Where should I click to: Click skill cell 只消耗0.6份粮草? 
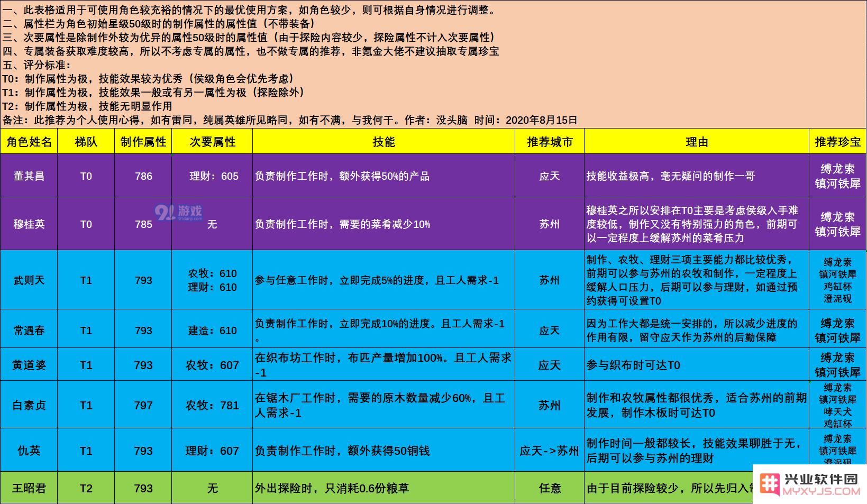click(x=384, y=488)
